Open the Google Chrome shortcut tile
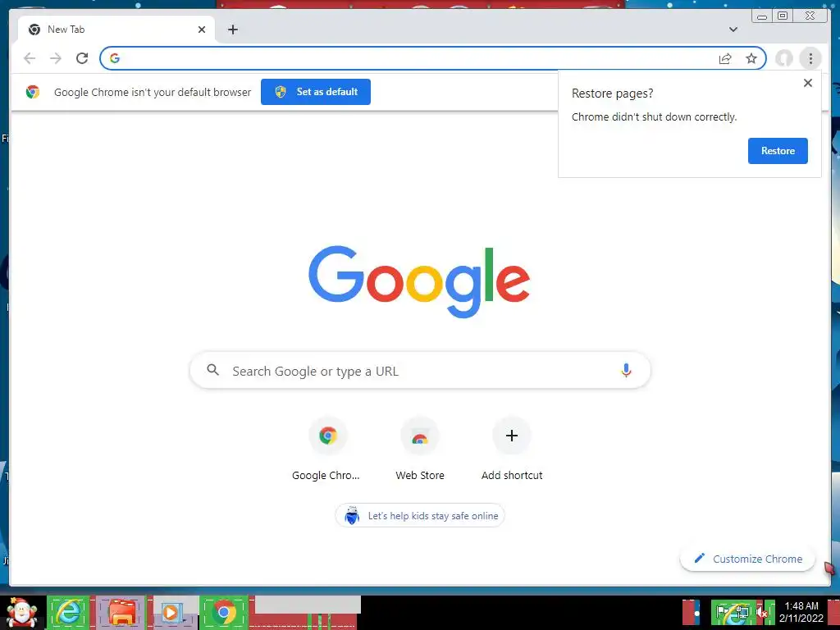 point(326,449)
